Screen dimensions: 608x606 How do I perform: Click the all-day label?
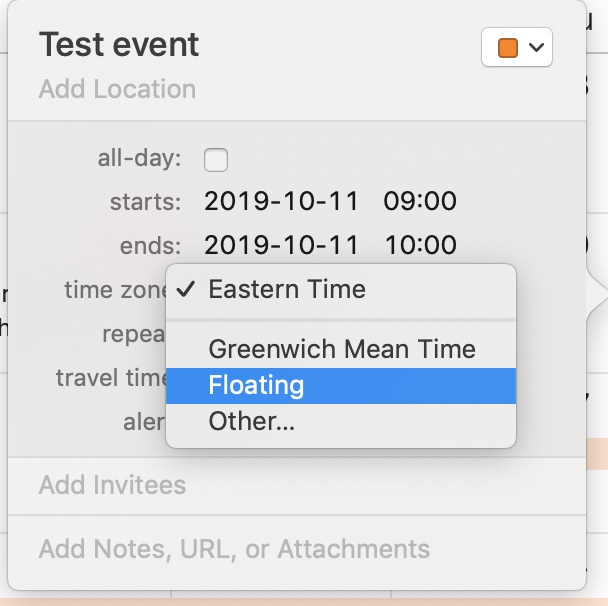point(139,158)
